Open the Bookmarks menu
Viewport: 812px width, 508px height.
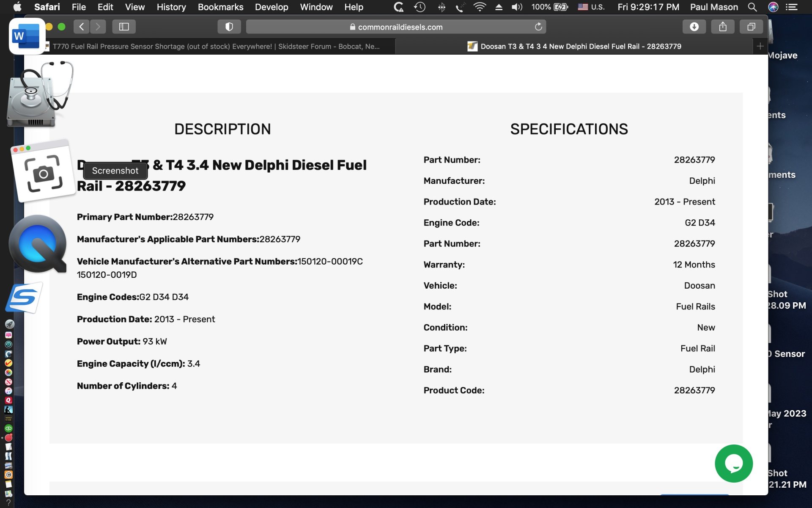pos(220,7)
